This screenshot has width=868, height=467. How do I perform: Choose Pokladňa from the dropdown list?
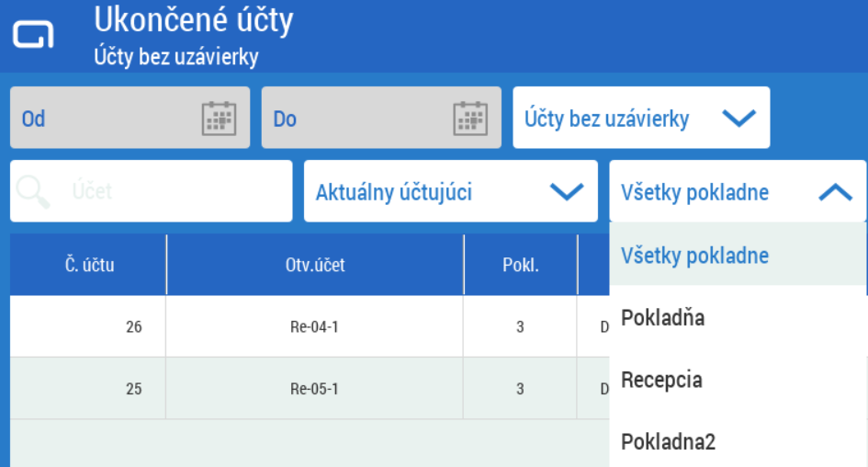coord(662,318)
